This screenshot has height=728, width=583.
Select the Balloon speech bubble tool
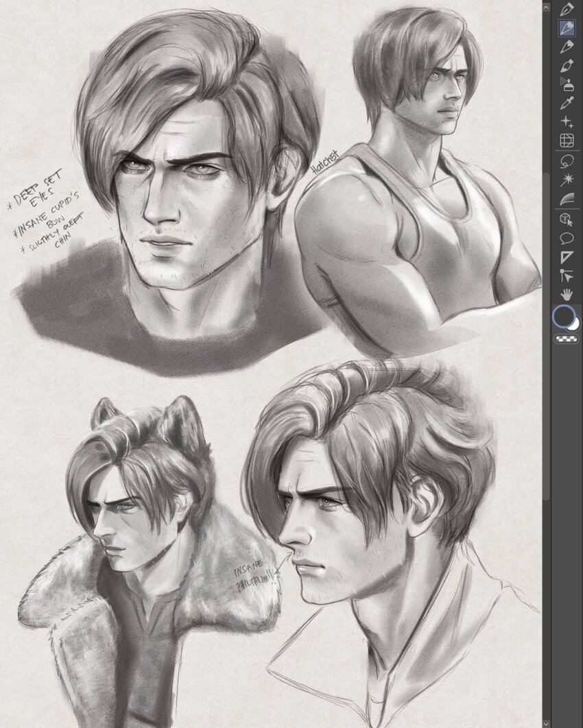[x=567, y=239]
